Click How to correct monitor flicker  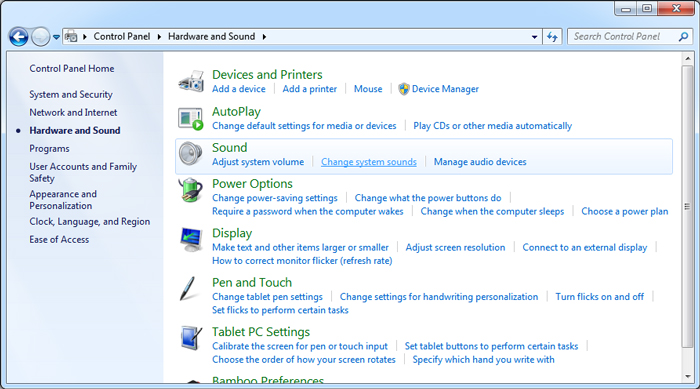pyautogui.click(x=302, y=261)
